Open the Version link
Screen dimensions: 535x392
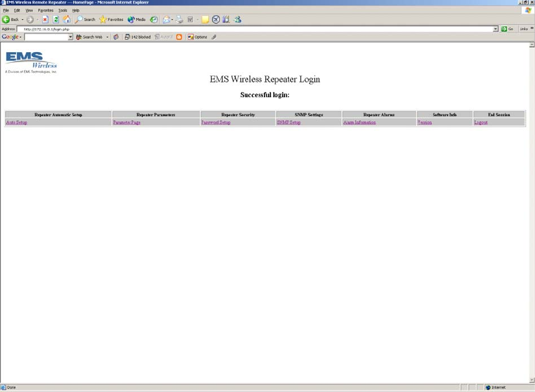425,122
